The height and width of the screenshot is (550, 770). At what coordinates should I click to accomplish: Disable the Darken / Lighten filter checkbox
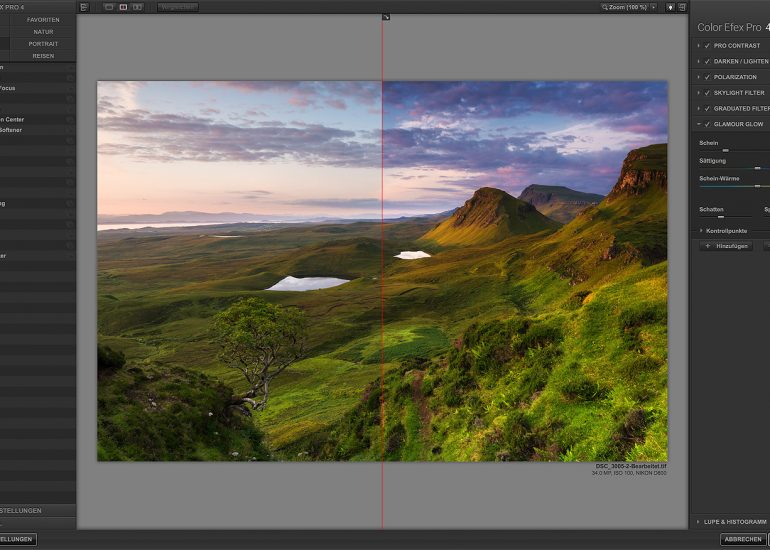(x=707, y=61)
